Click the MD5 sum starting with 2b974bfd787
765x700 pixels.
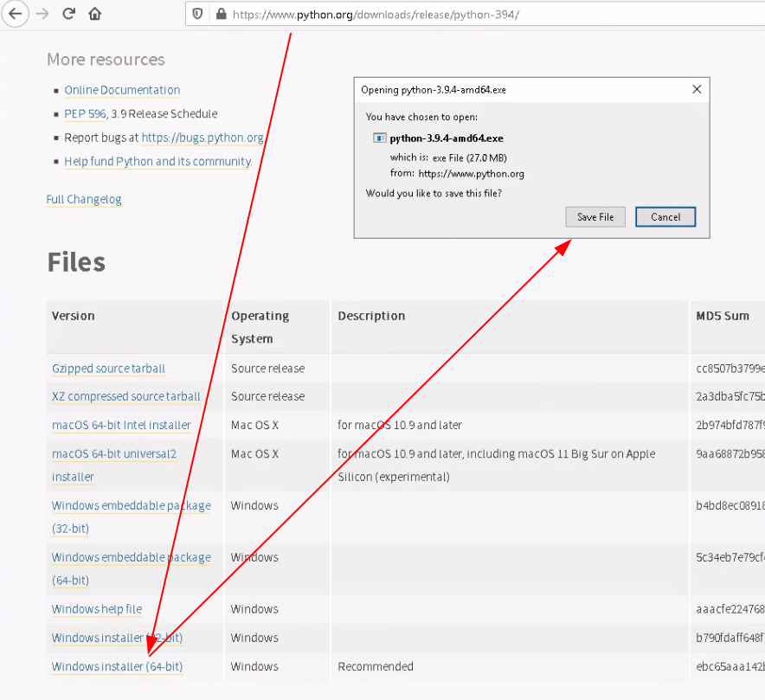(x=730, y=426)
